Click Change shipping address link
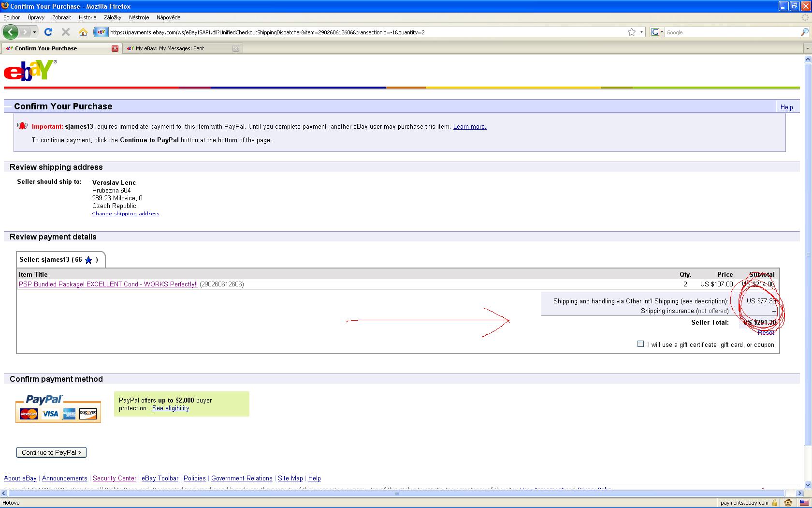This screenshot has width=812, height=508. tap(126, 213)
